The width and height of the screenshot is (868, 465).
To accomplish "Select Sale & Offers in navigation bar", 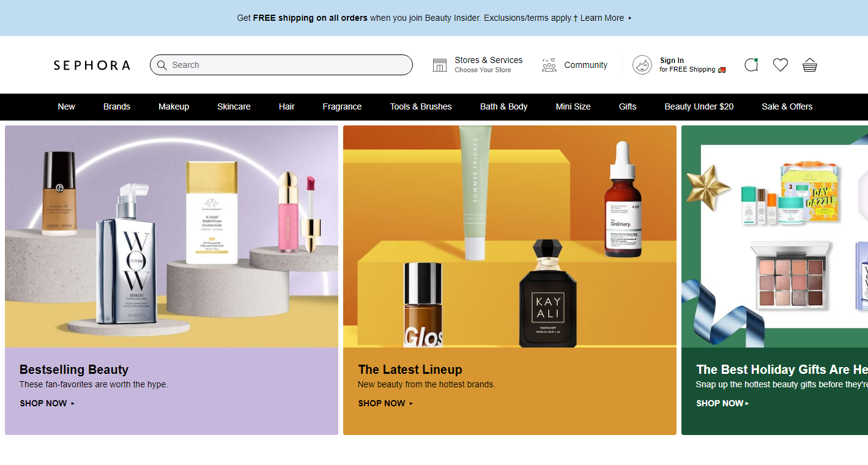I will [787, 106].
